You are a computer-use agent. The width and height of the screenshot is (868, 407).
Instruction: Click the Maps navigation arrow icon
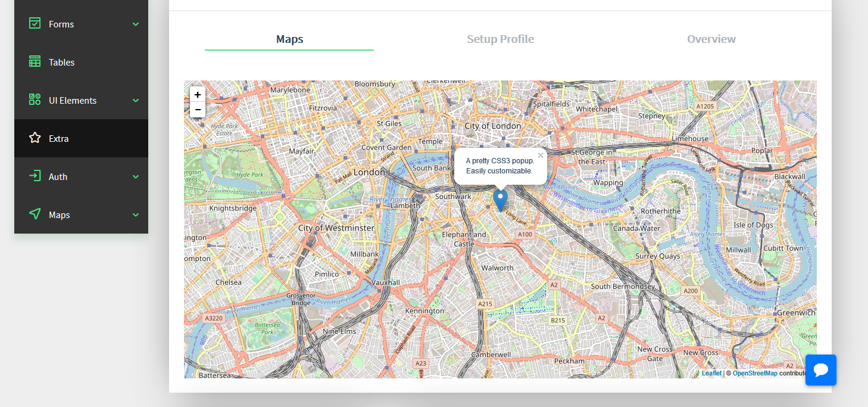(35, 215)
